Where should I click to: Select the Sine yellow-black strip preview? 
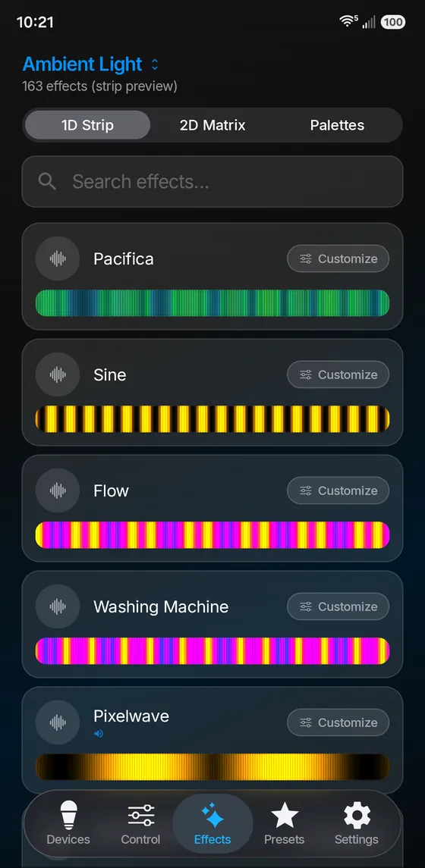point(212,419)
